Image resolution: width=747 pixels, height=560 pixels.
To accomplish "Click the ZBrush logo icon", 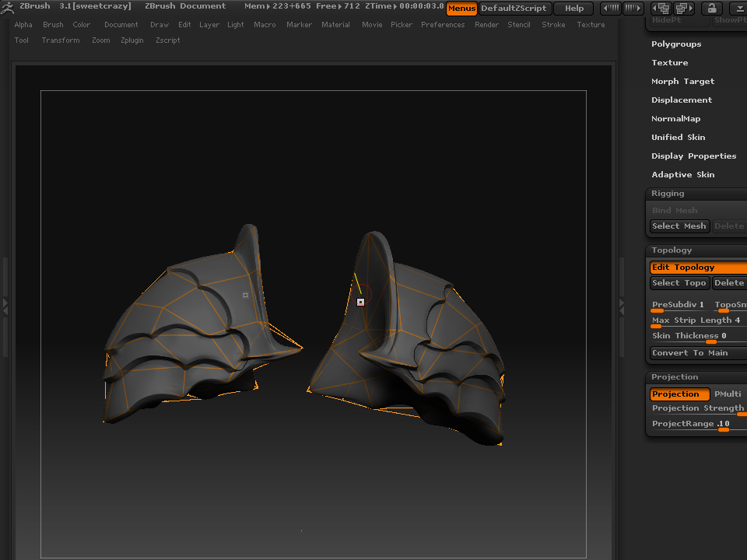I will 8,7.
